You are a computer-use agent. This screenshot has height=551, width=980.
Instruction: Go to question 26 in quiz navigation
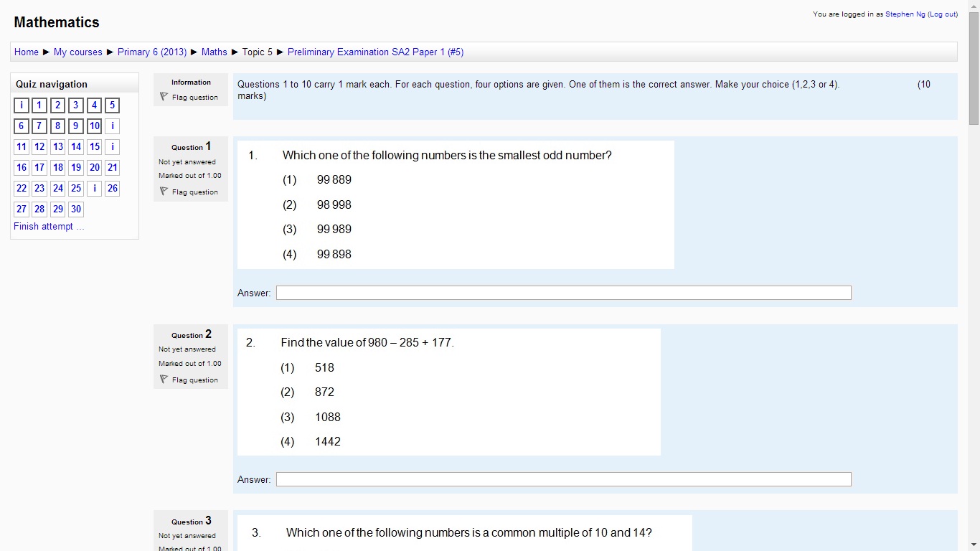click(x=113, y=189)
